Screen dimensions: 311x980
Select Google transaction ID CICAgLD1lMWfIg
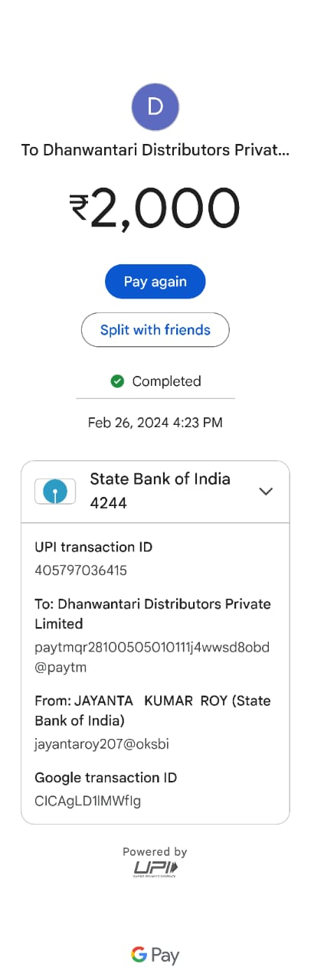(88, 802)
